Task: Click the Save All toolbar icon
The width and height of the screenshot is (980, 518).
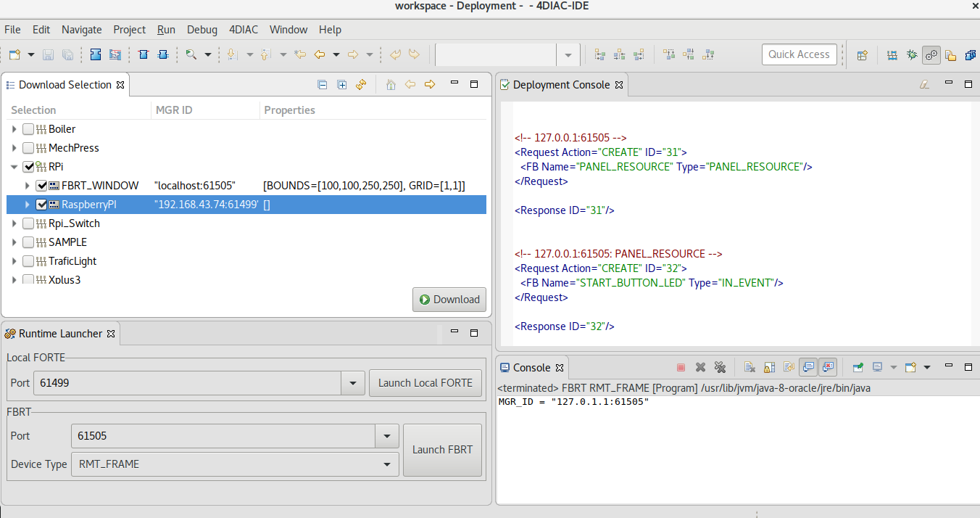Action: tap(67, 54)
